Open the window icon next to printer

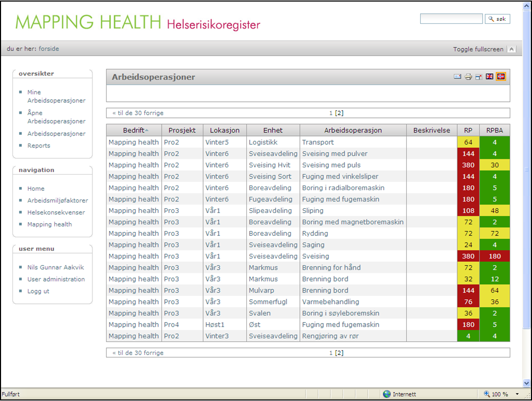[x=478, y=77]
